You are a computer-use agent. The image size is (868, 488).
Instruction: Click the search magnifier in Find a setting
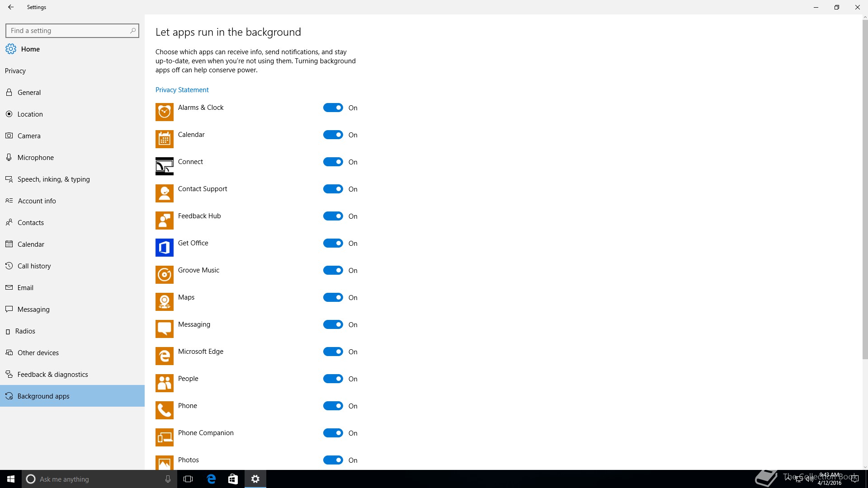pyautogui.click(x=132, y=31)
